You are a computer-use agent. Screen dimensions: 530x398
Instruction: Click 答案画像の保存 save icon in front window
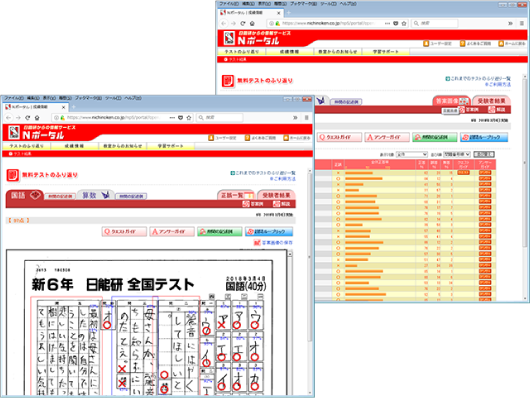click(257, 242)
